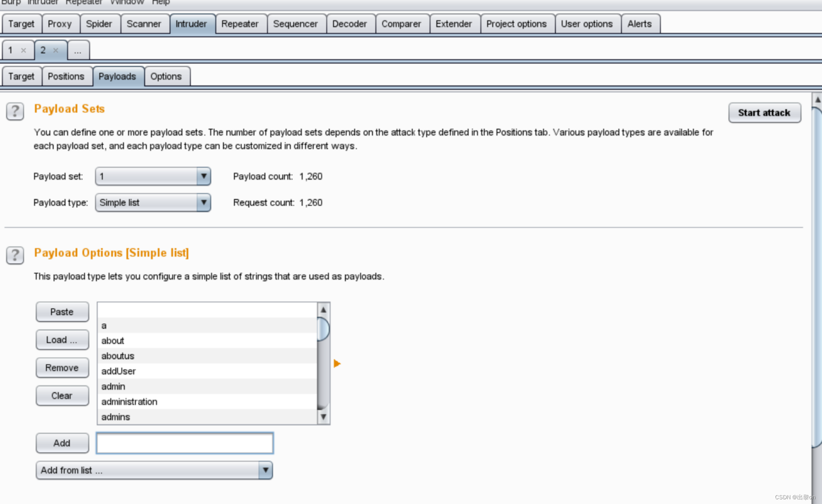Select the 'administration' payload entry
This screenshot has width=822, height=504.
(207, 402)
